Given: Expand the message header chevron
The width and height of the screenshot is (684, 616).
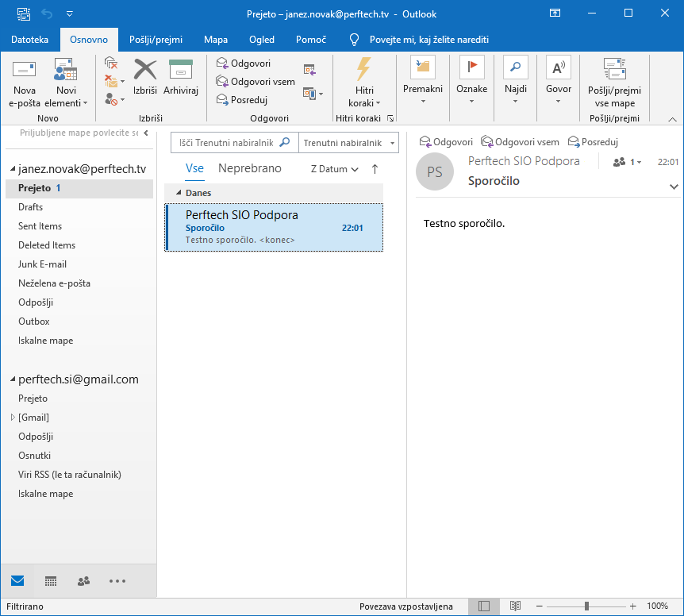Looking at the screenshot, I should click(674, 187).
